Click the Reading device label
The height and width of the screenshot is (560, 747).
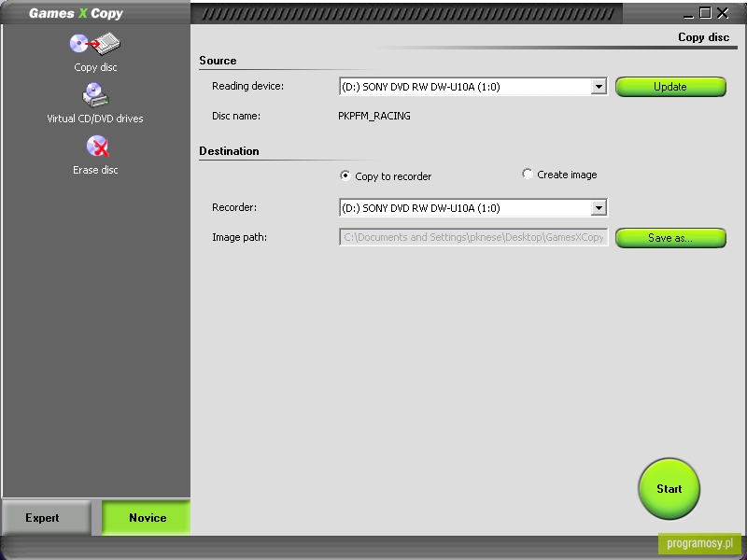(x=247, y=86)
